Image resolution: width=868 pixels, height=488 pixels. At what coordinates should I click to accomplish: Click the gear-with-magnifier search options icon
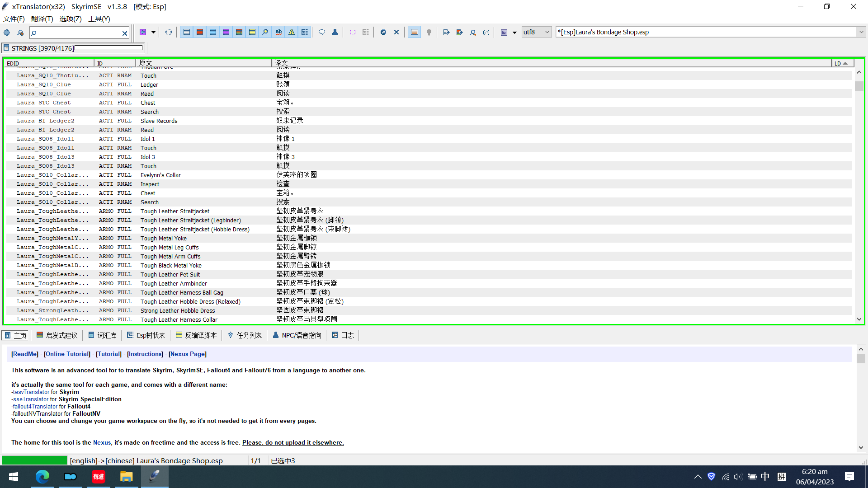pos(20,33)
